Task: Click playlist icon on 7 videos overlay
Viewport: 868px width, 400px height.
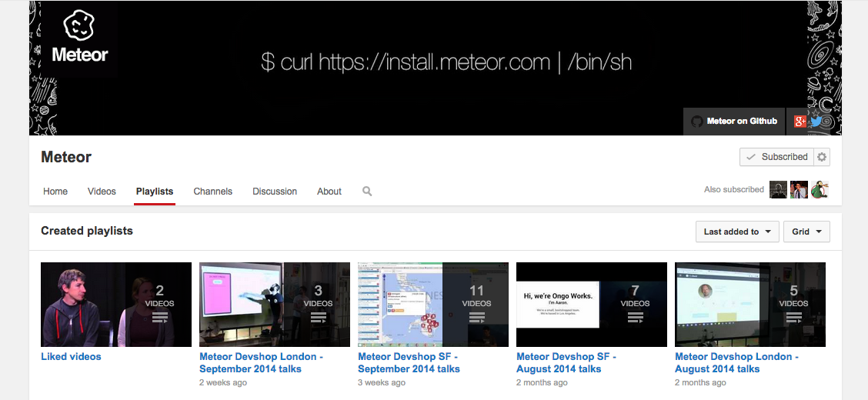Action: (635, 318)
